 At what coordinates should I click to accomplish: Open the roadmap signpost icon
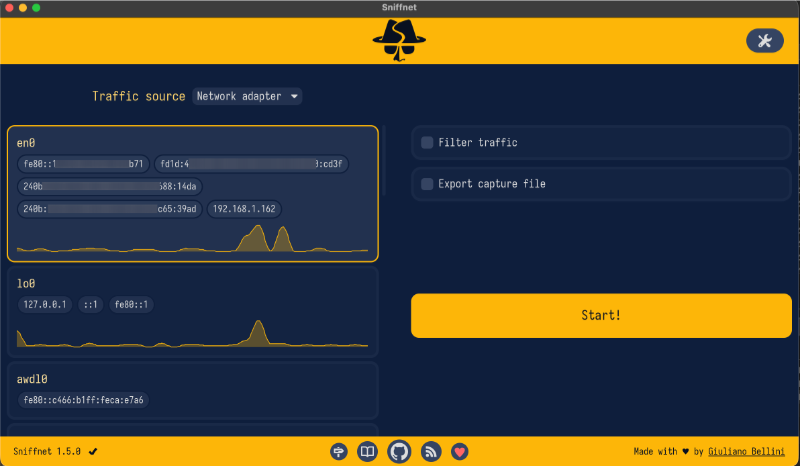[x=339, y=452]
